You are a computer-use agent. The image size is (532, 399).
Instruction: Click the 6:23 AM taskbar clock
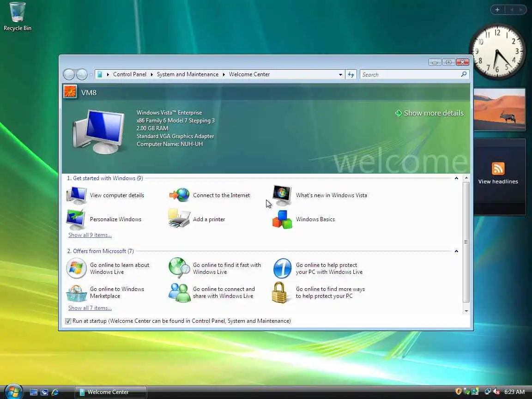[x=514, y=392]
